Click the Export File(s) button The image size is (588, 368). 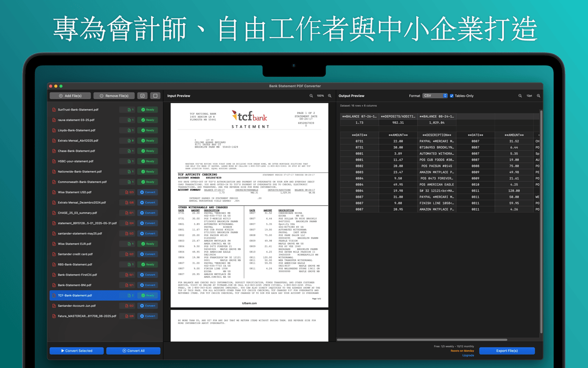pos(507,351)
